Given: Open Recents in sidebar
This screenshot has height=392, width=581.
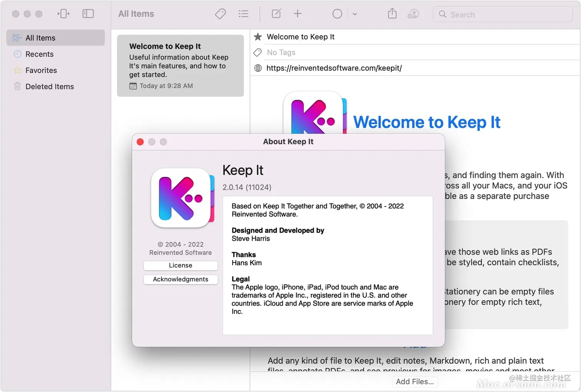Looking at the screenshot, I should pyautogui.click(x=56, y=54).
